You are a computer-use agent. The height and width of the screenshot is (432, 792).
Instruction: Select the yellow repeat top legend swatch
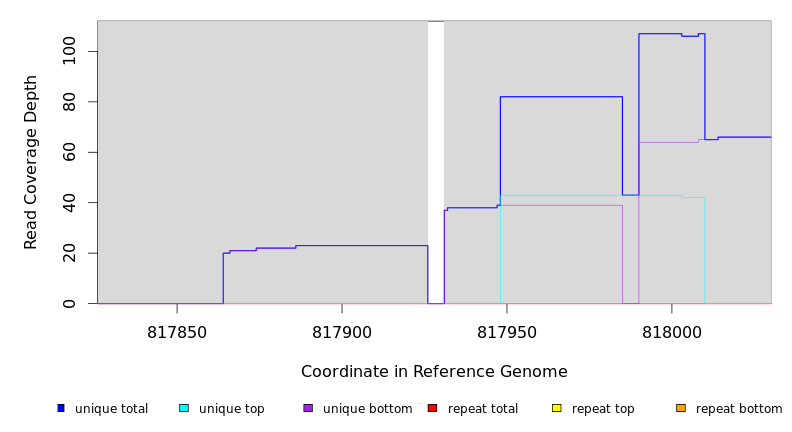tap(556, 408)
